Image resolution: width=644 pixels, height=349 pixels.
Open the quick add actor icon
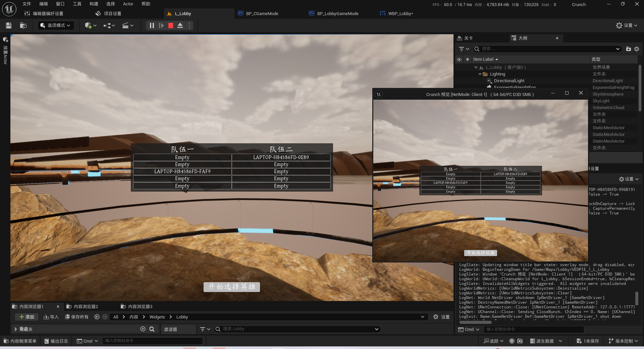(x=91, y=26)
